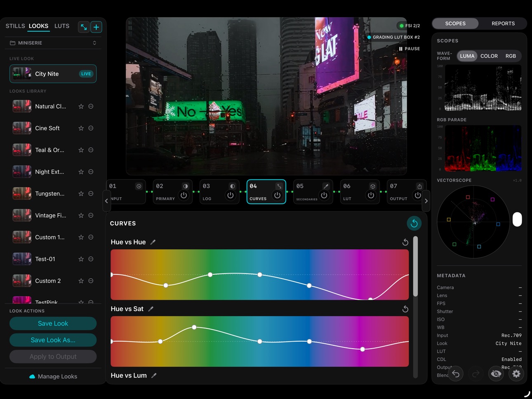Toggle power on 07 Output node

point(418,195)
